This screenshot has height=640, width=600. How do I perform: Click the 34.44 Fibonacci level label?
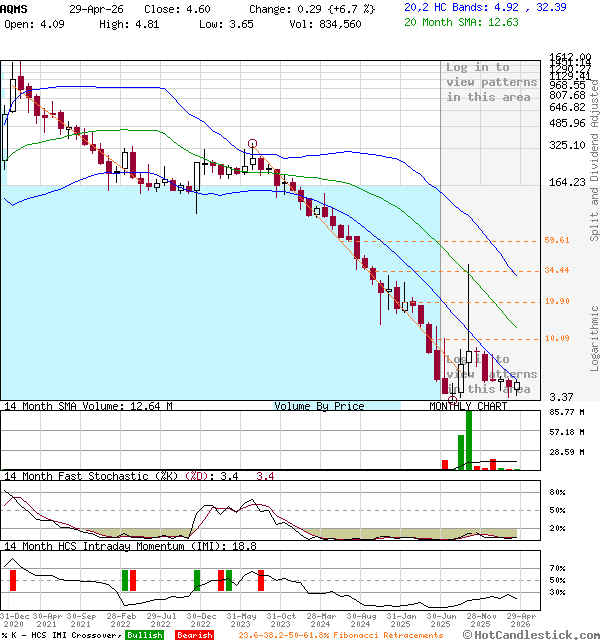[557, 270]
